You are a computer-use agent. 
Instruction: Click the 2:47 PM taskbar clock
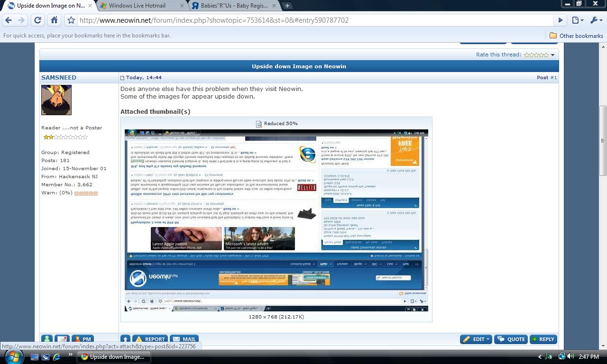click(589, 356)
